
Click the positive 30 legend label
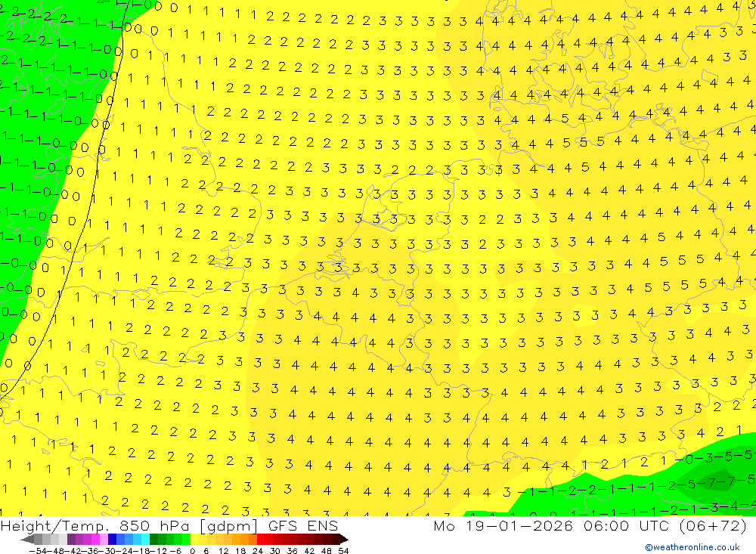tap(275, 551)
